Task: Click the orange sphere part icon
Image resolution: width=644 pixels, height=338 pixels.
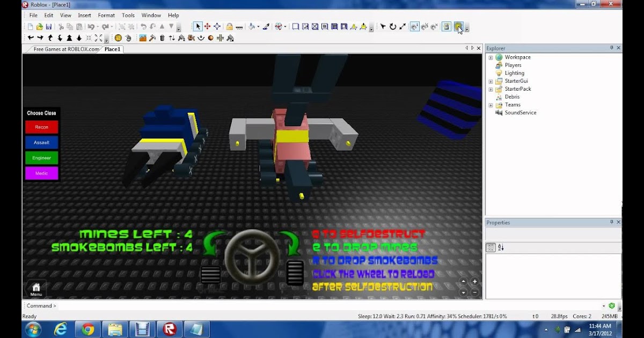Action: [210, 38]
